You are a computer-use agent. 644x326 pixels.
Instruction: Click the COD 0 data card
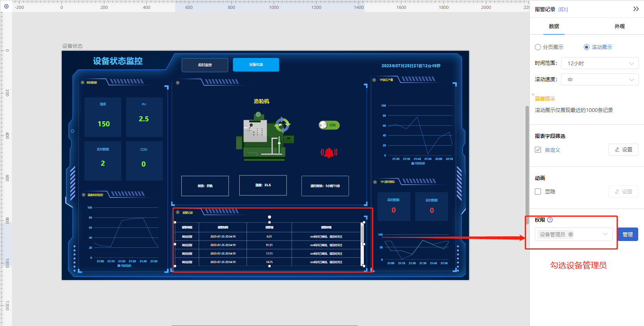pyautogui.click(x=144, y=161)
